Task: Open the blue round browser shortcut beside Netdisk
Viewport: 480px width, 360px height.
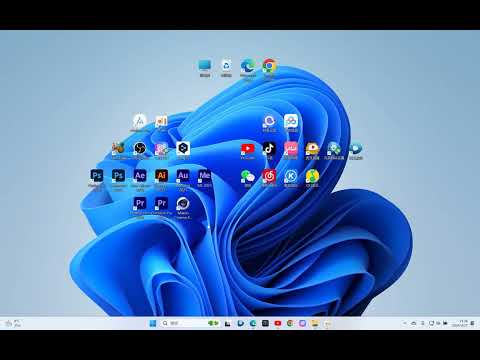Action: coord(269,123)
